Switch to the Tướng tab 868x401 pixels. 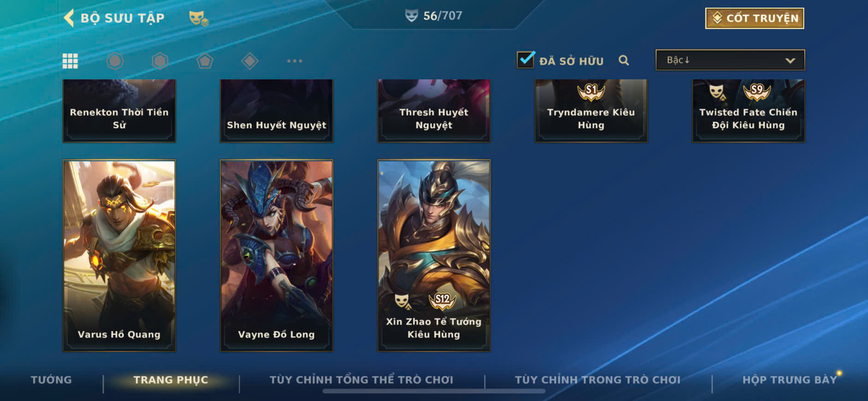tap(51, 380)
